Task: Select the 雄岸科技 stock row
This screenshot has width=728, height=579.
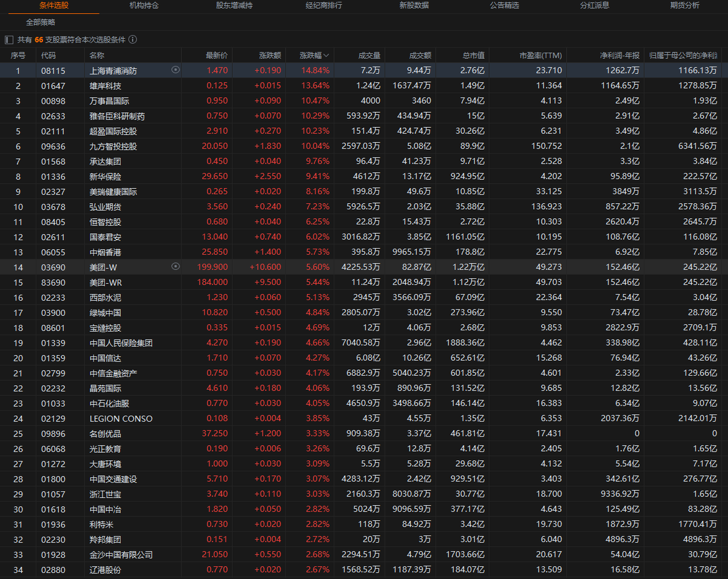Action: 364,85
